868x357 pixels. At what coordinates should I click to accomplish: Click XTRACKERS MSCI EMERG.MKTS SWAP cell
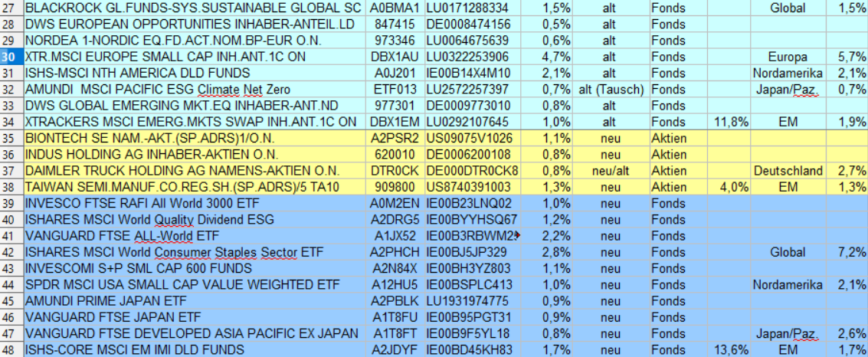point(195,122)
